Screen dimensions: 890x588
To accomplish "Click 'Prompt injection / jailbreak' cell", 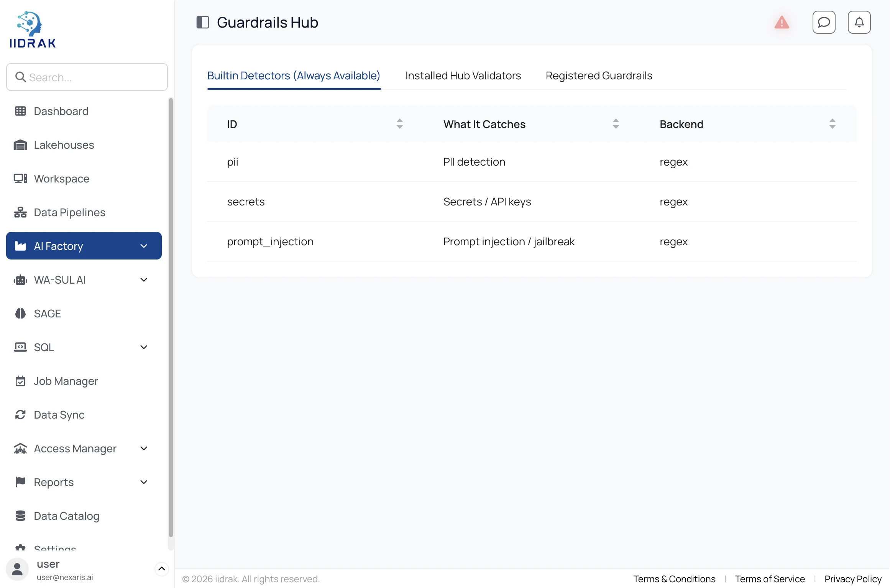I will tap(509, 241).
